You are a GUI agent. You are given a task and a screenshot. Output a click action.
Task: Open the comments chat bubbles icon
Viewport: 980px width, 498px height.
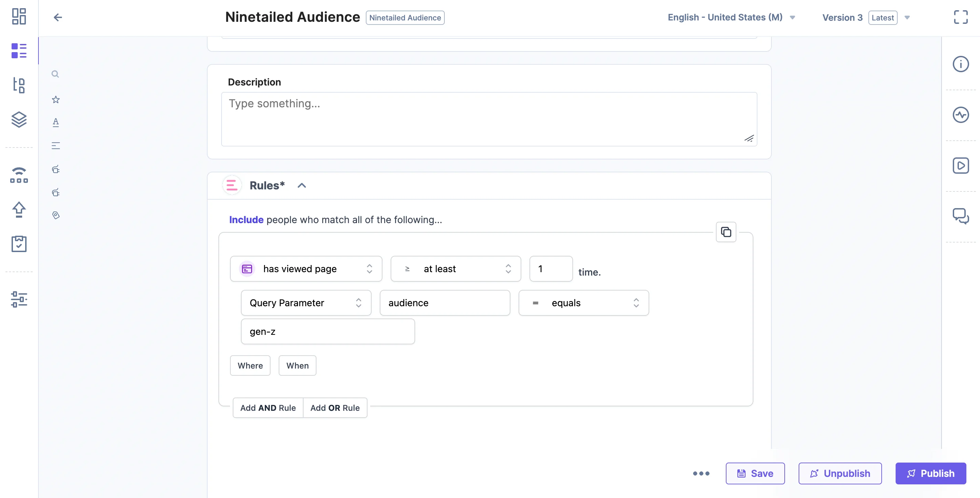coord(960,216)
